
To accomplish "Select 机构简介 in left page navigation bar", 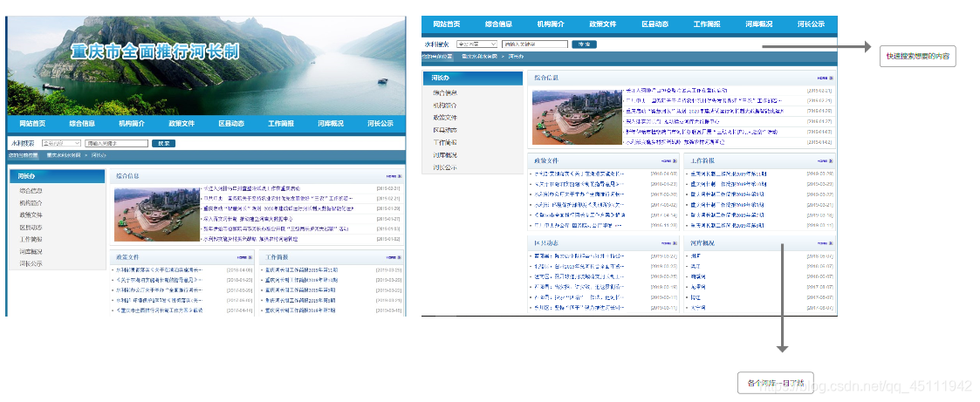I will (132, 124).
